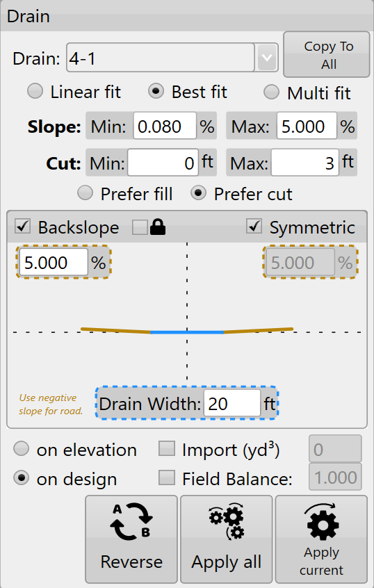The height and width of the screenshot is (588, 374).
Task: Click the Drain Width input field
Action: coord(231,403)
